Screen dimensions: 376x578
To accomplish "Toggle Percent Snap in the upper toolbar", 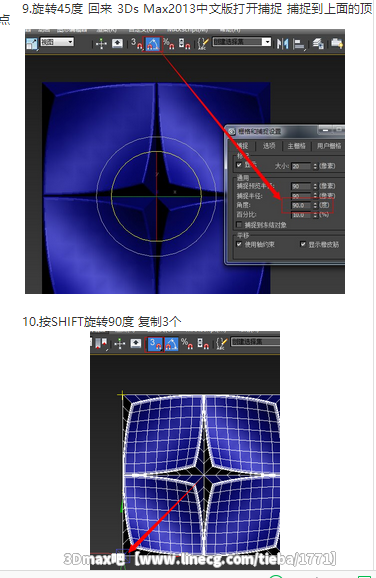I will 169,44.
